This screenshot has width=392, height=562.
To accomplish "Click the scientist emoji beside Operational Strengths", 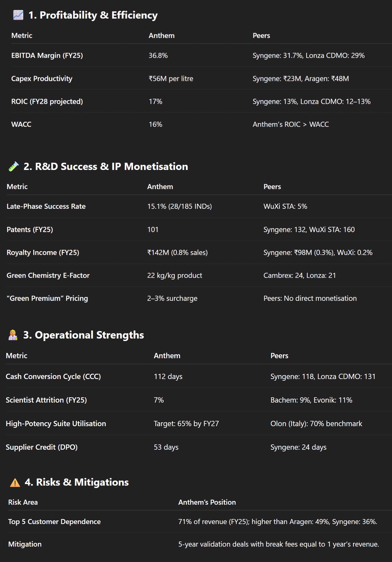I will click(x=13, y=335).
